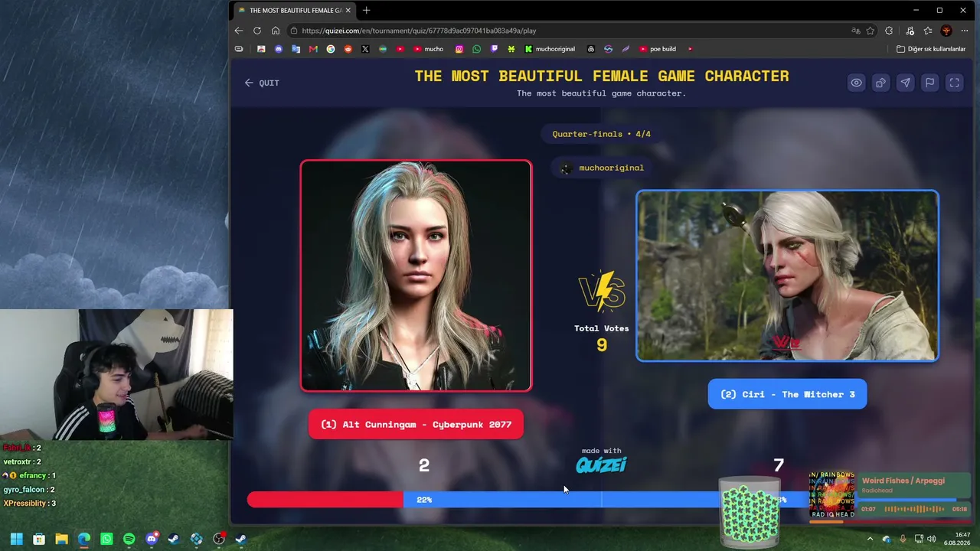The width and height of the screenshot is (980, 551).
Task: Click the copy/share link icon in quiz header
Action: tap(880, 83)
